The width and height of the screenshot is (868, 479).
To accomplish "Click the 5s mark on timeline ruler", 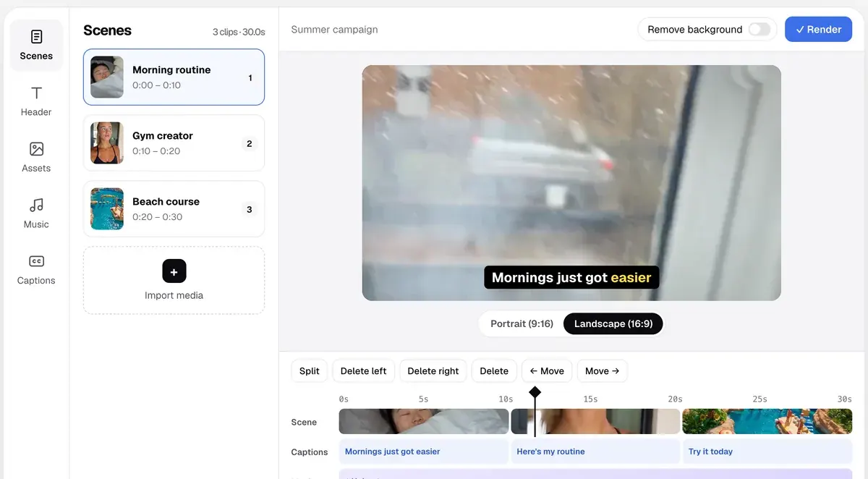I will pos(424,399).
